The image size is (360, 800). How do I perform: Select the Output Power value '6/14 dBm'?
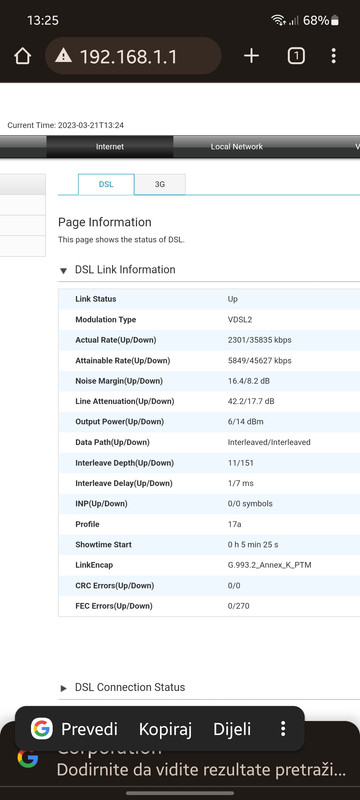[x=246, y=421]
